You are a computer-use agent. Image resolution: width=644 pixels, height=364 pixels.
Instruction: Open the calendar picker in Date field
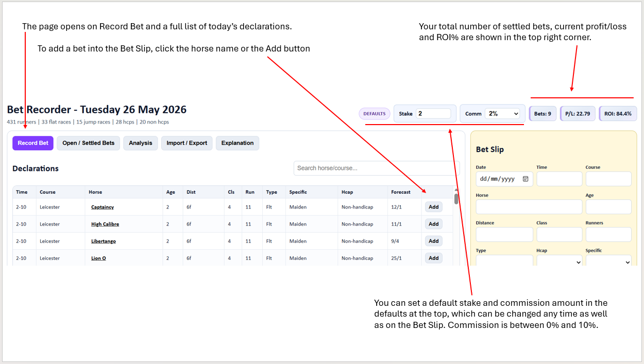click(526, 179)
